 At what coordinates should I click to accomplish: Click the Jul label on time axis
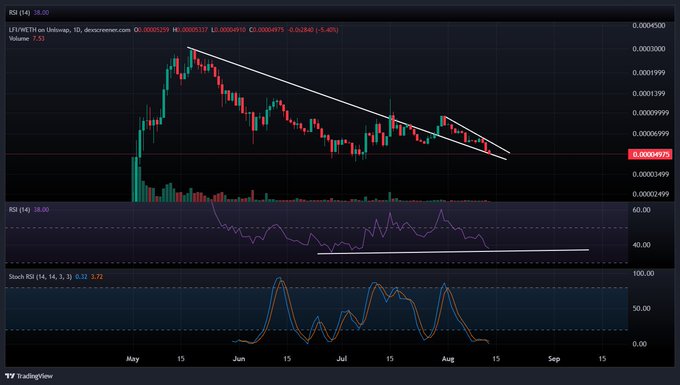click(342, 359)
